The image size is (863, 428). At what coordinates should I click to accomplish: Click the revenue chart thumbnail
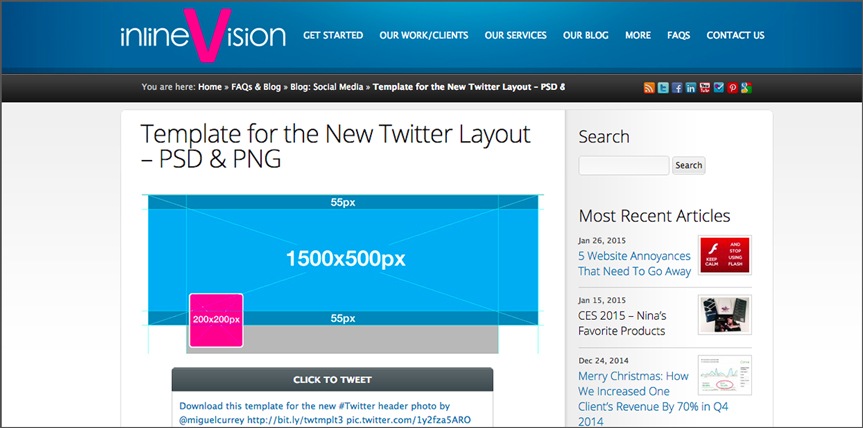tap(725, 375)
